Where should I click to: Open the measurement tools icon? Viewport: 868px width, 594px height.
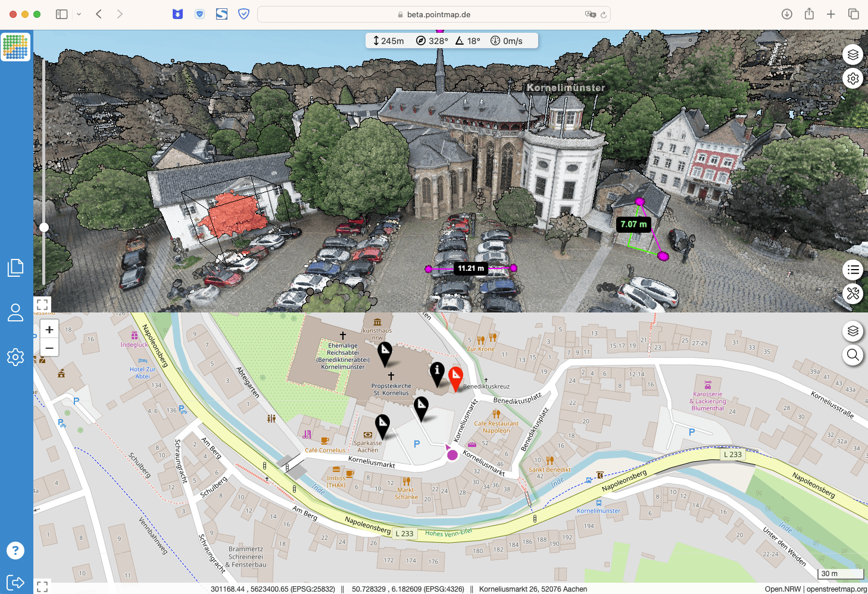pos(853,293)
